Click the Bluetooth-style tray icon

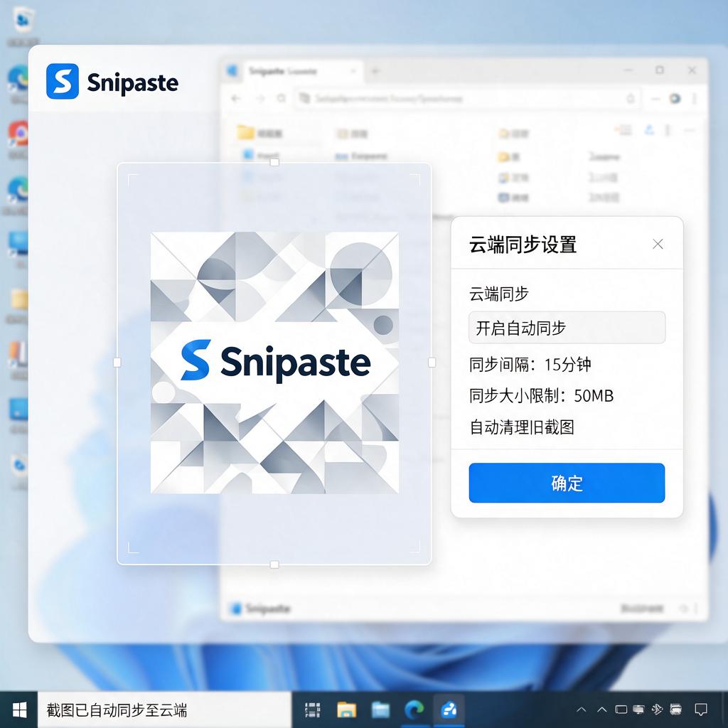(x=657, y=710)
